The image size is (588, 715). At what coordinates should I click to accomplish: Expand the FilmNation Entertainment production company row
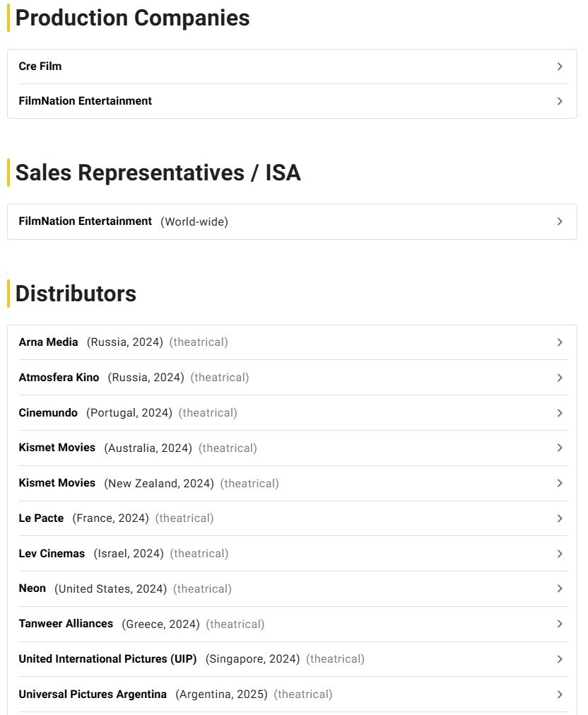pyautogui.click(x=560, y=101)
